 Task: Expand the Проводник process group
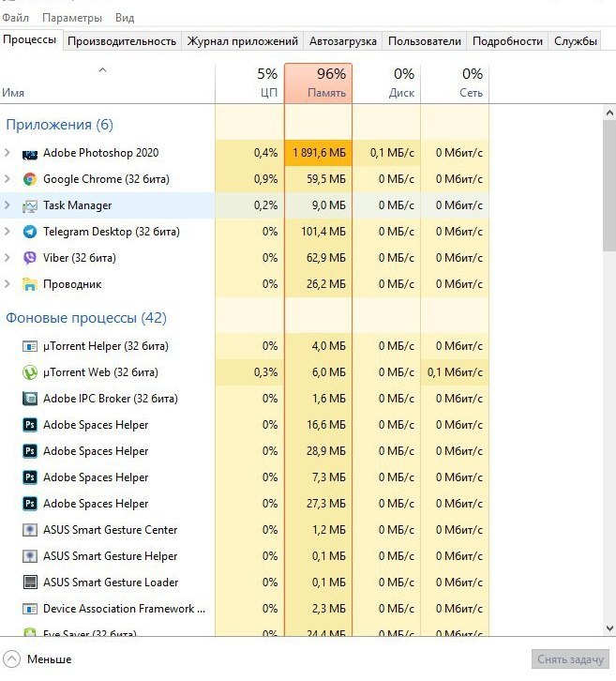click(x=7, y=283)
